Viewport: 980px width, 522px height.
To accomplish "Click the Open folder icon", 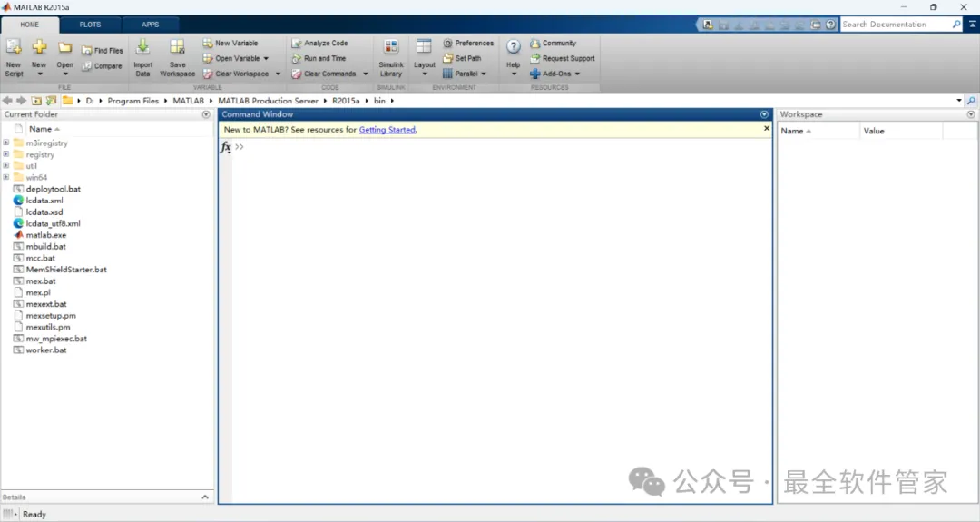I will [65, 47].
